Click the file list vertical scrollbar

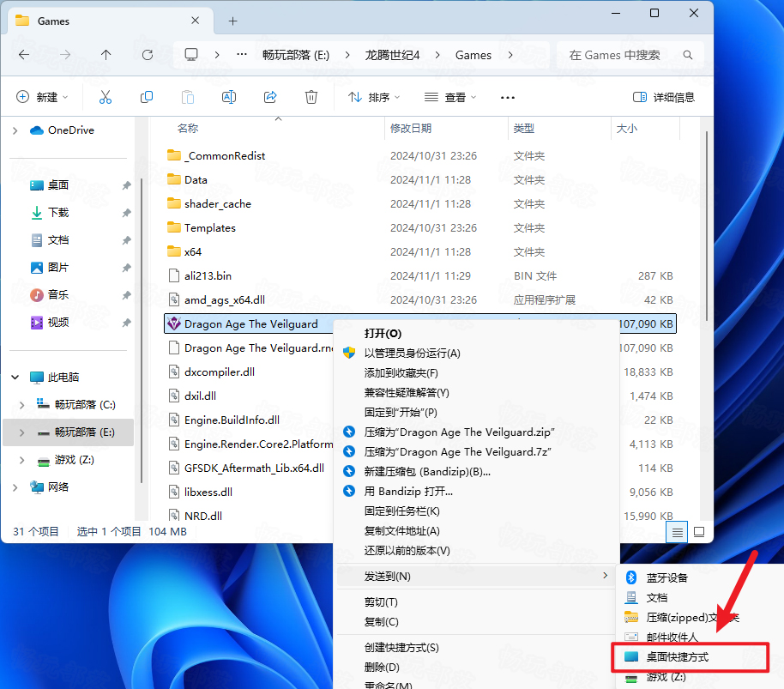707,226
